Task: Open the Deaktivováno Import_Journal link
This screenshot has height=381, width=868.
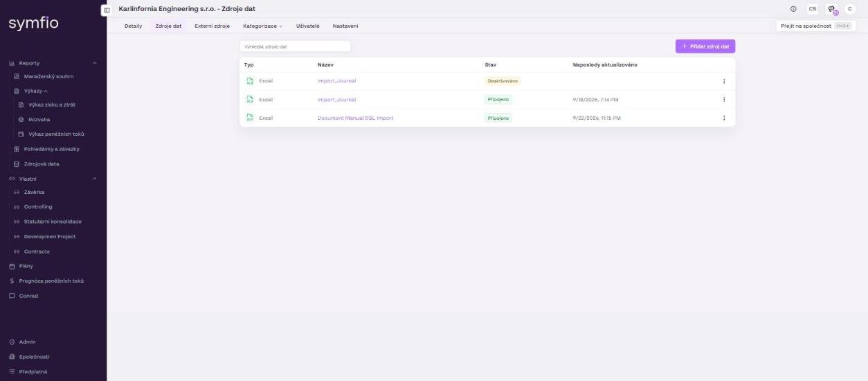Action: (336, 81)
